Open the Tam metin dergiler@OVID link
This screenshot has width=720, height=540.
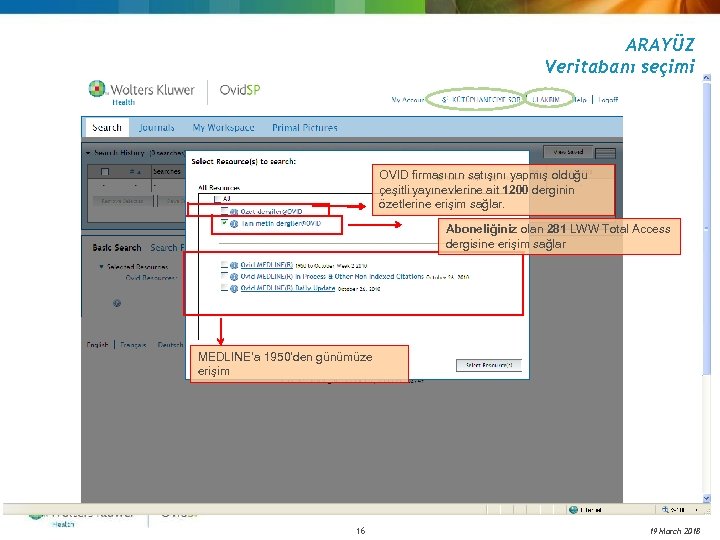click(x=281, y=224)
